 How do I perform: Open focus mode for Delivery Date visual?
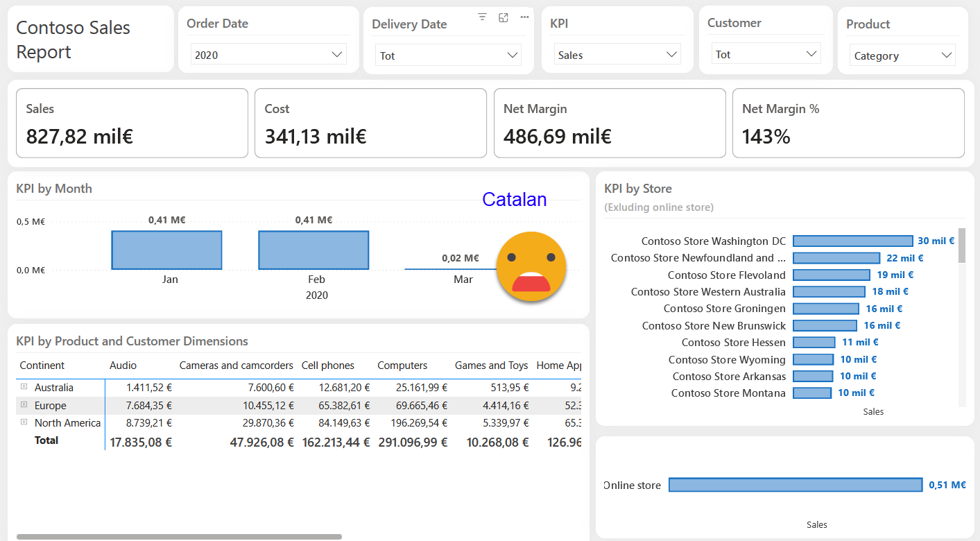click(504, 17)
